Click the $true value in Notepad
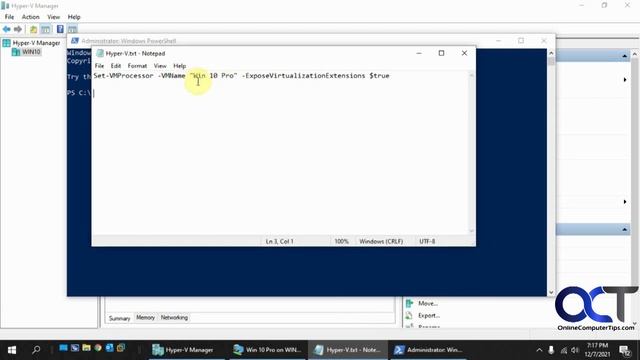Viewport: 640px width, 360px height. coord(380,76)
